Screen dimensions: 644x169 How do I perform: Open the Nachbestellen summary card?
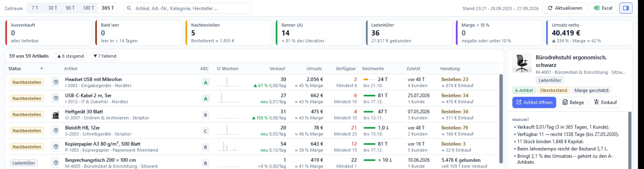point(229,33)
